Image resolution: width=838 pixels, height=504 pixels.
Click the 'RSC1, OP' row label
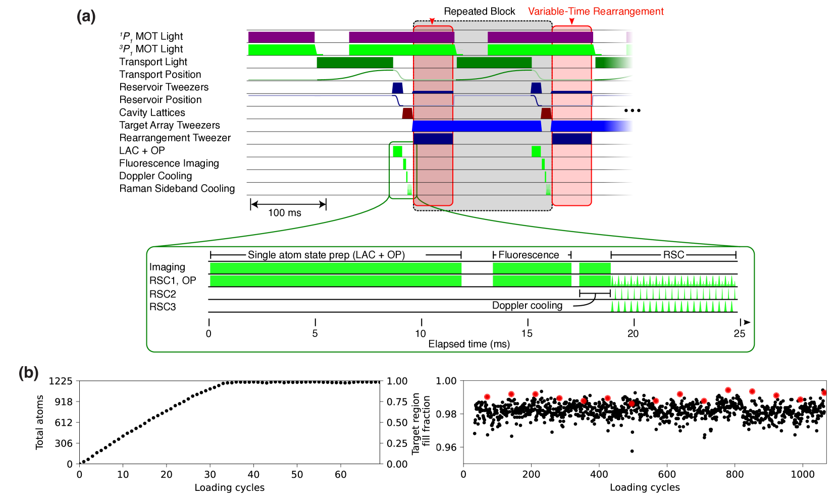click(x=173, y=281)
